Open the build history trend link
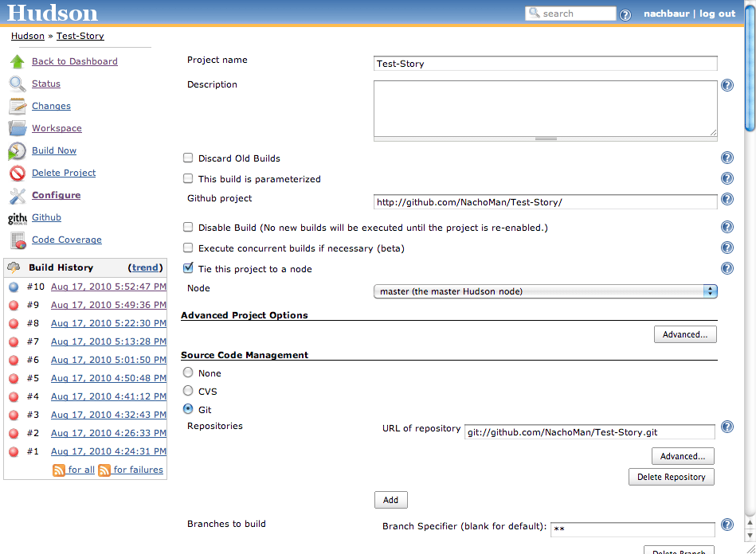Viewport: 756px width, 554px height. (x=145, y=267)
